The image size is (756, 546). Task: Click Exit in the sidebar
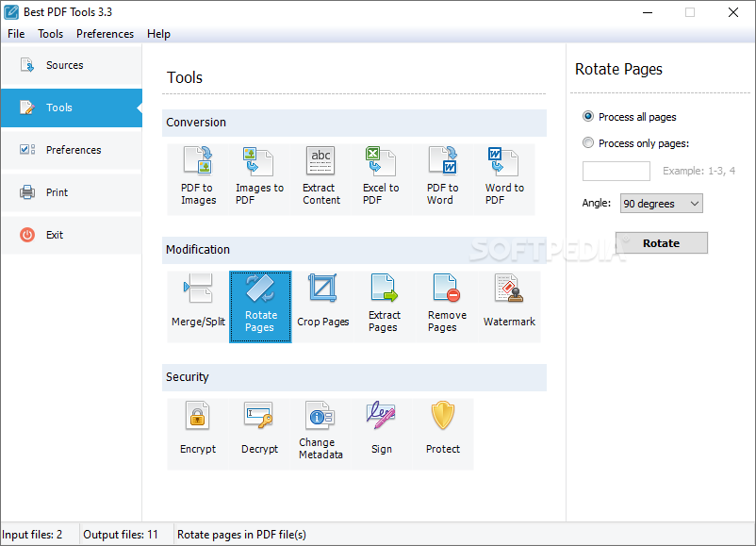coord(72,235)
